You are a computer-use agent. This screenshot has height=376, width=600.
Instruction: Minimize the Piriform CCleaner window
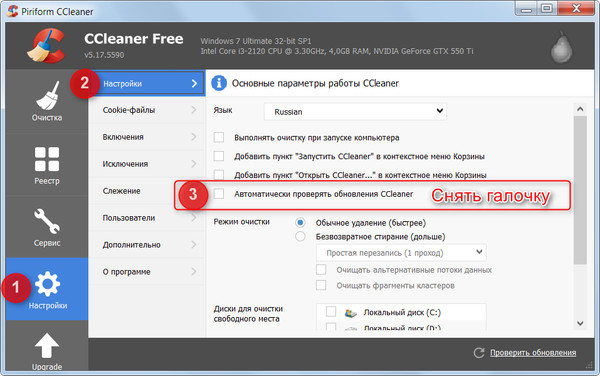pos(527,8)
